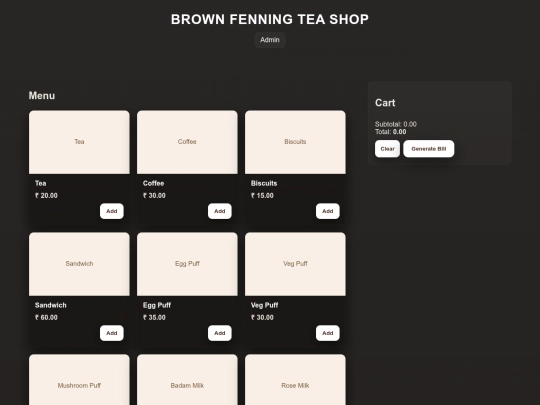Add Coffee to the cart
The height and width of the screenshot is (405, 540).
coord(220,211)
